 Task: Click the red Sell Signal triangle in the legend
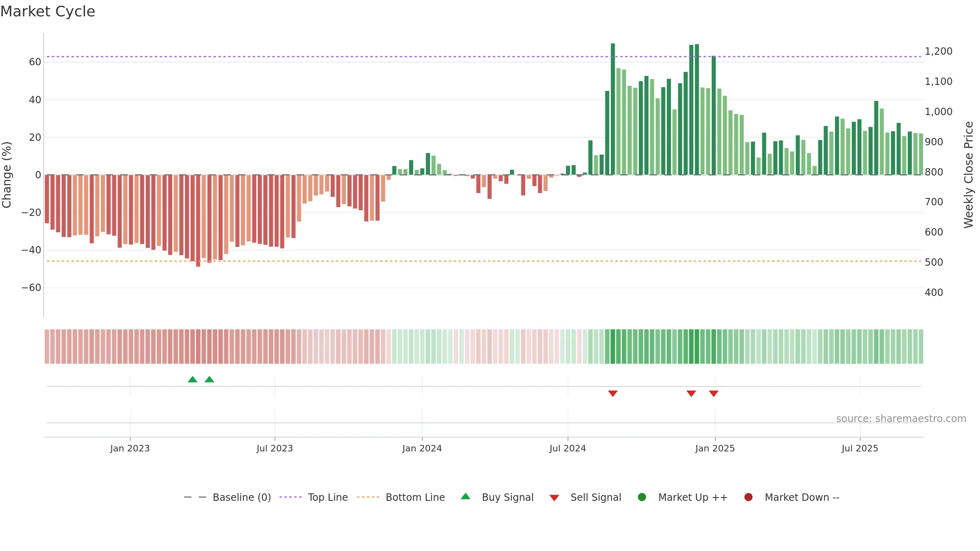(x=554, y=498)
